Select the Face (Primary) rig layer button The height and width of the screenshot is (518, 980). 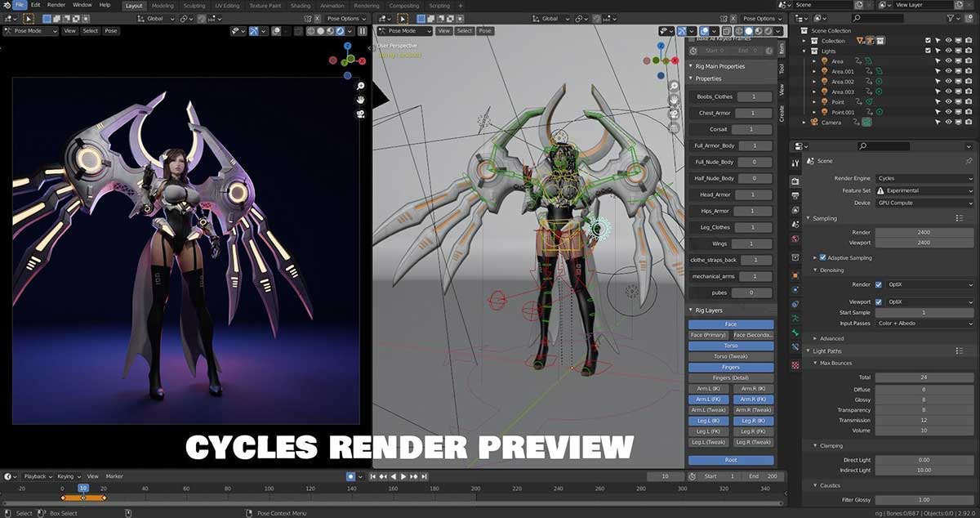click(x=707, y=334)
